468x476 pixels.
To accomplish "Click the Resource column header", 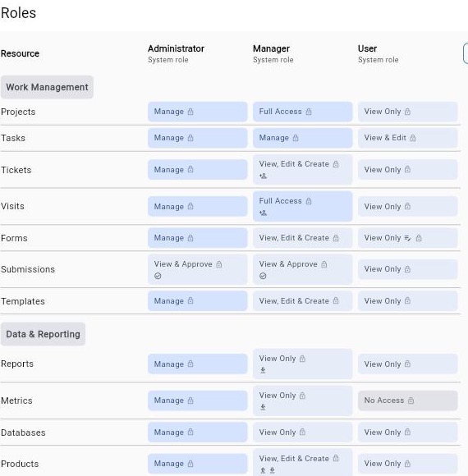I will 20,53.
